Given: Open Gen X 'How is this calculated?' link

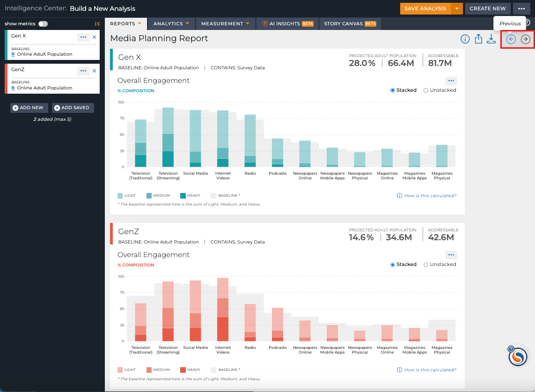Looking at the screenshot, I should tap(426, 196).
